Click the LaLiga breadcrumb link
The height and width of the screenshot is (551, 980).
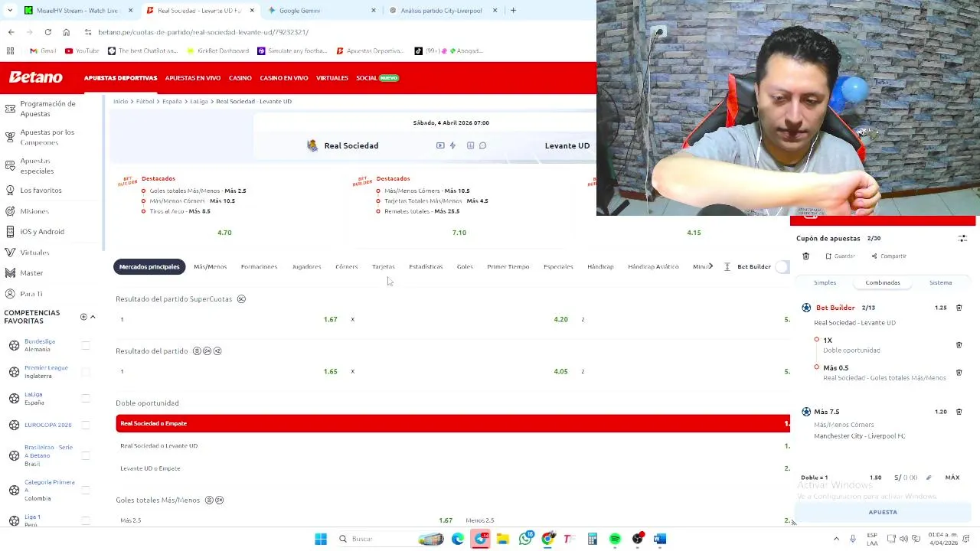click(199, 101)
